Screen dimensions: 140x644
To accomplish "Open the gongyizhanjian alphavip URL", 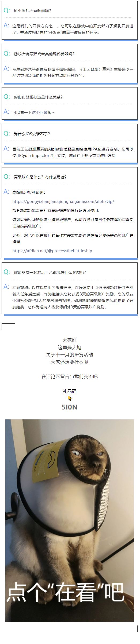I will tap(63, 202).
